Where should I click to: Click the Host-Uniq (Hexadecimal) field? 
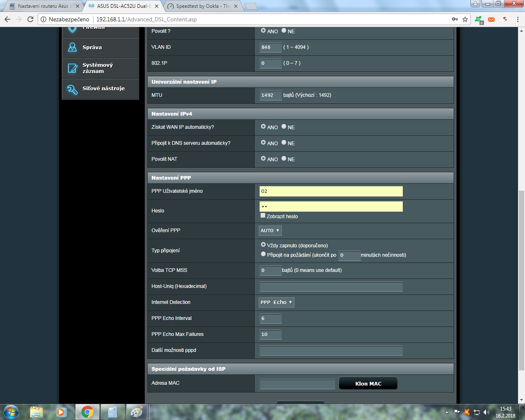click(x=331, y=286)
